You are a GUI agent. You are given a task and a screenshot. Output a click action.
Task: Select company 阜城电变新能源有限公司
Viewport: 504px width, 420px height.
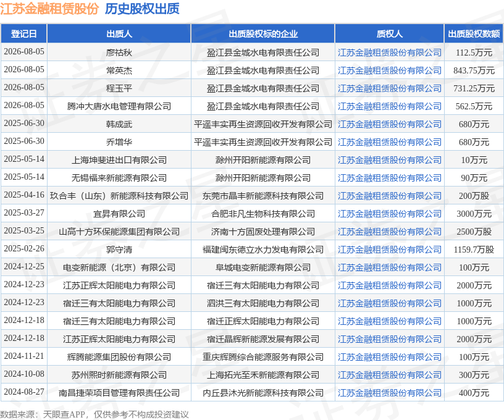[263, 267]
